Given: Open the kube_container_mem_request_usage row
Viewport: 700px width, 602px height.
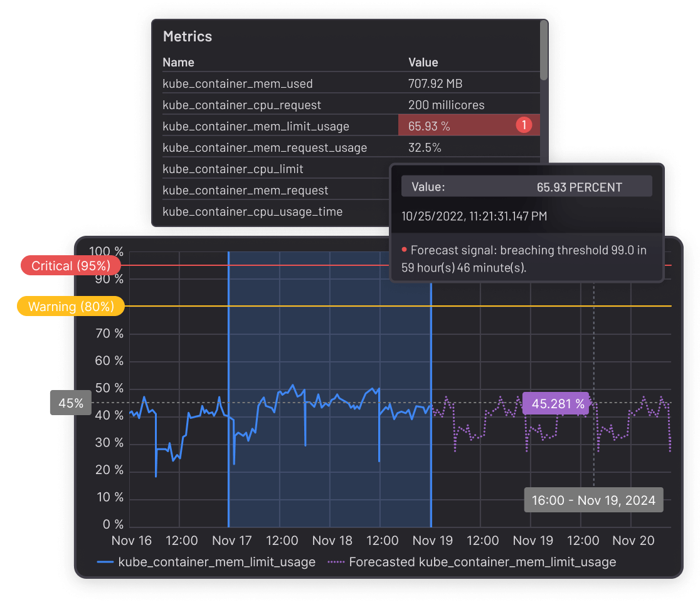Looking at the screenshot, I should coord(264,147).
